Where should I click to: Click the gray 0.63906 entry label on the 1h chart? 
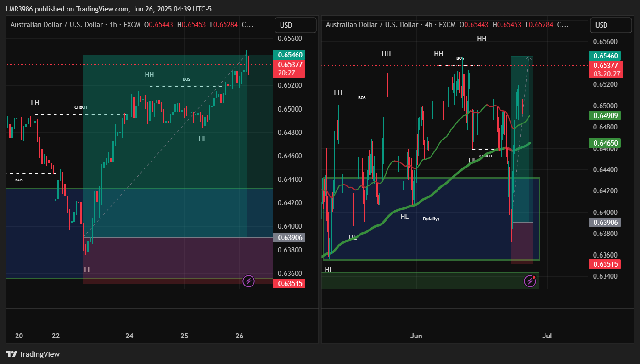point(290,237)
